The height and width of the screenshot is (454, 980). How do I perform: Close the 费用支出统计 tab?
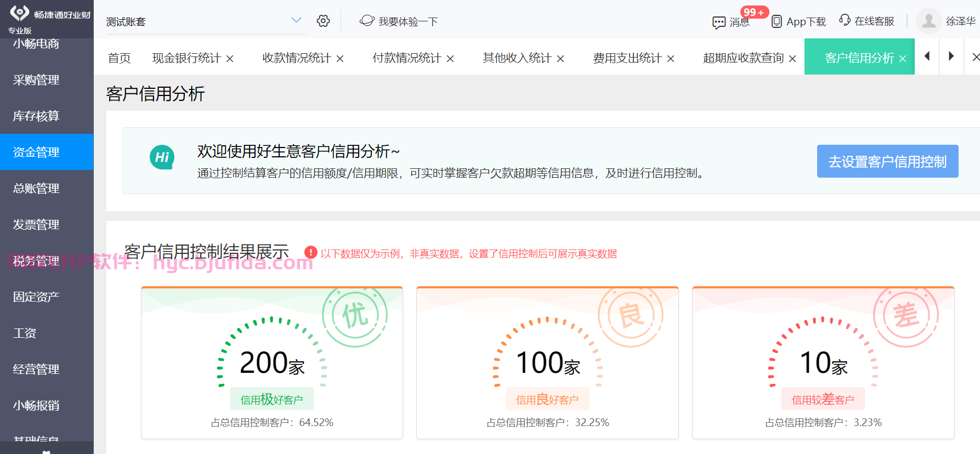[x=671, y=59]
